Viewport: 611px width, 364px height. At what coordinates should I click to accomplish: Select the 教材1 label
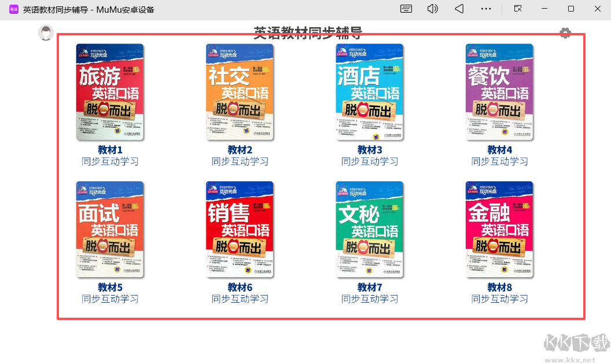tap(110, 150)
